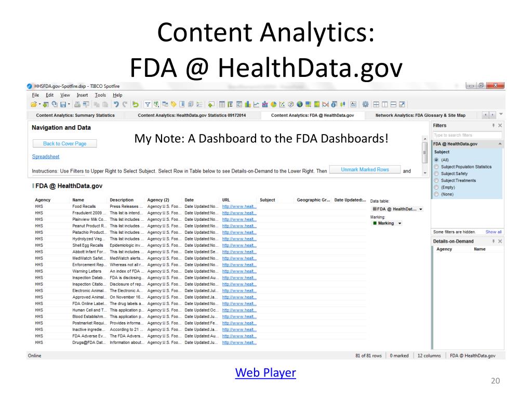
Task: Click the Type to search filters field
Action: [467, 135]
